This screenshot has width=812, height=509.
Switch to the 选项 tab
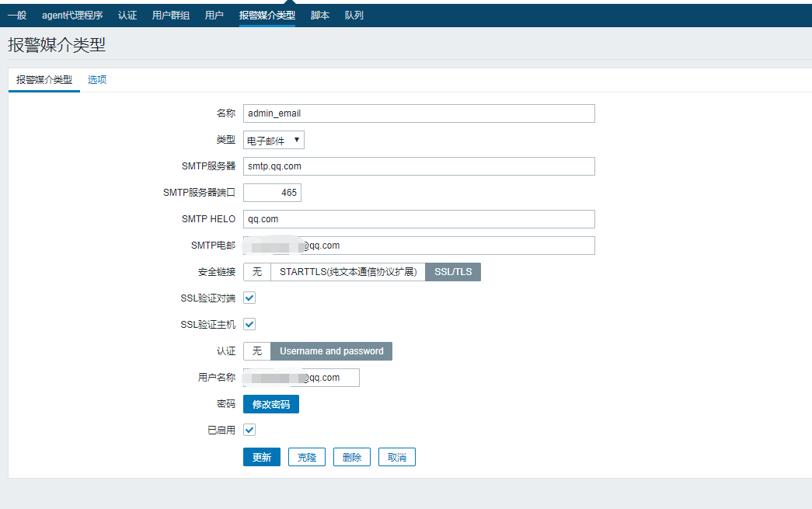97,80
